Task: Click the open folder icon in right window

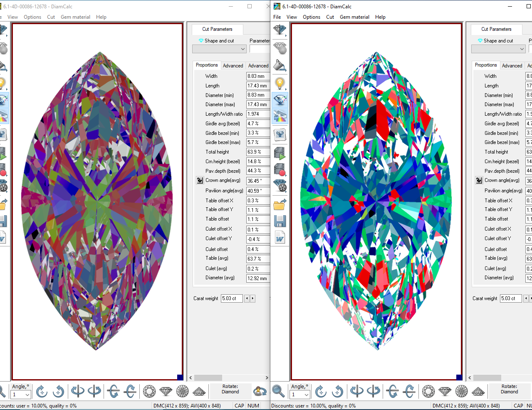Action: [x=280, y=204]
